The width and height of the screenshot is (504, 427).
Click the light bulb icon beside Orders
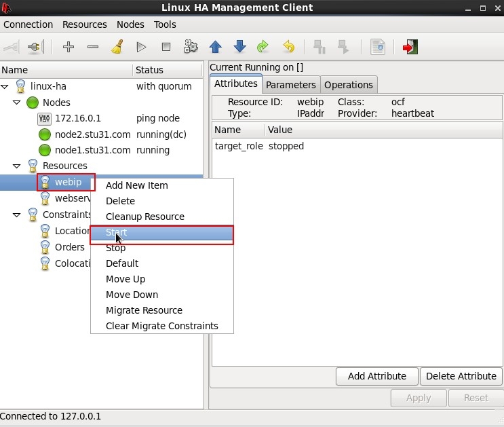[45, 248]
